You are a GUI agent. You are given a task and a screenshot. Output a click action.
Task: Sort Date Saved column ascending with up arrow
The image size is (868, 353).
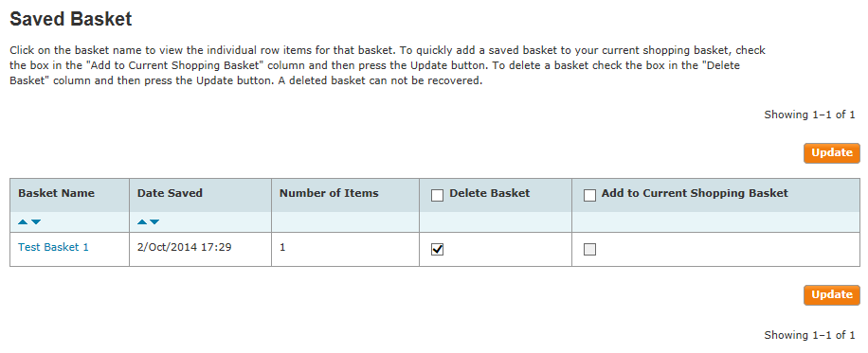point(142,221)
